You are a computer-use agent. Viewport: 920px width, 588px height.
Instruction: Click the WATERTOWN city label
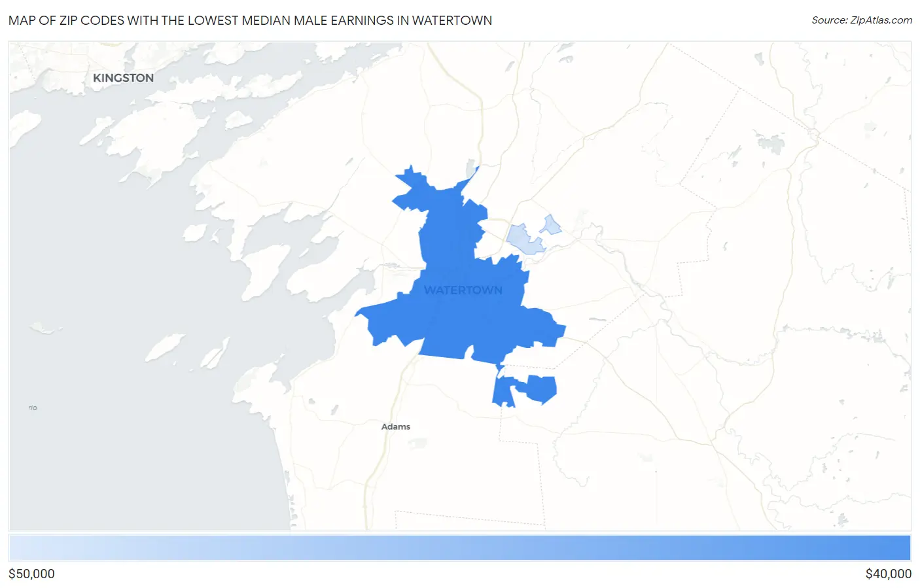(463, 290)
